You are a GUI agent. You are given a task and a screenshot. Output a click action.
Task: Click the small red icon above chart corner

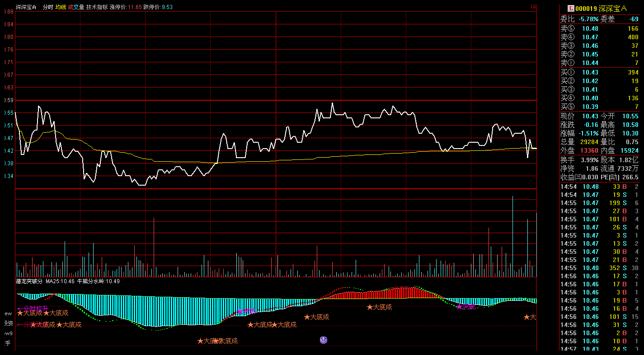[x=533, y=6]
